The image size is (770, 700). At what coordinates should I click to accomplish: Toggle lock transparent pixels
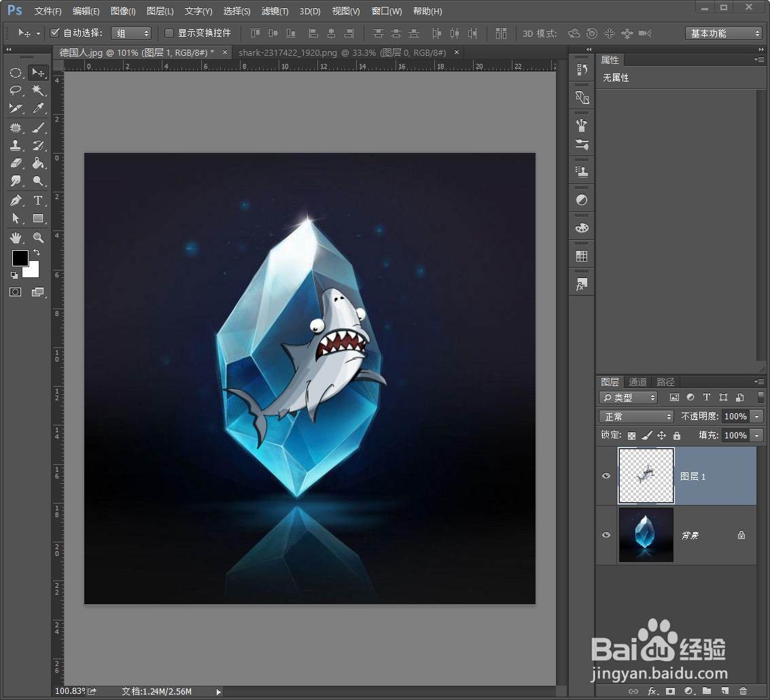tap(631, 436)
